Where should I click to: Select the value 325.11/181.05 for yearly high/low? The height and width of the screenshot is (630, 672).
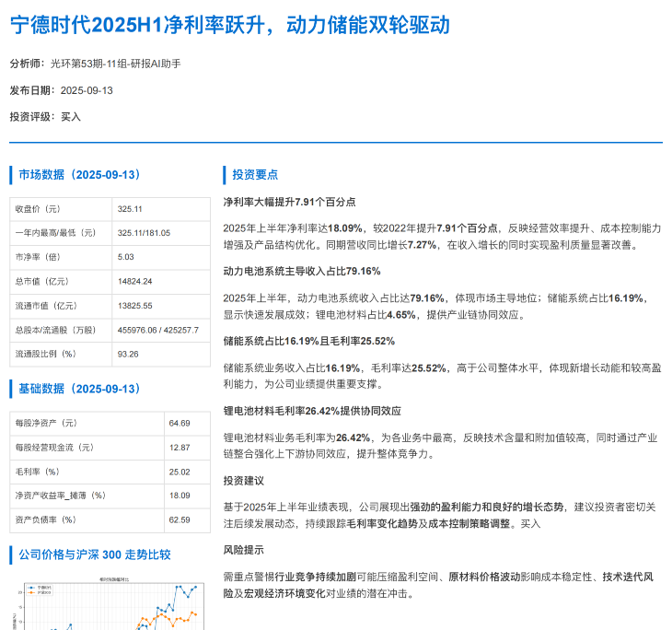pyautogui.click(x=144, y=233)
